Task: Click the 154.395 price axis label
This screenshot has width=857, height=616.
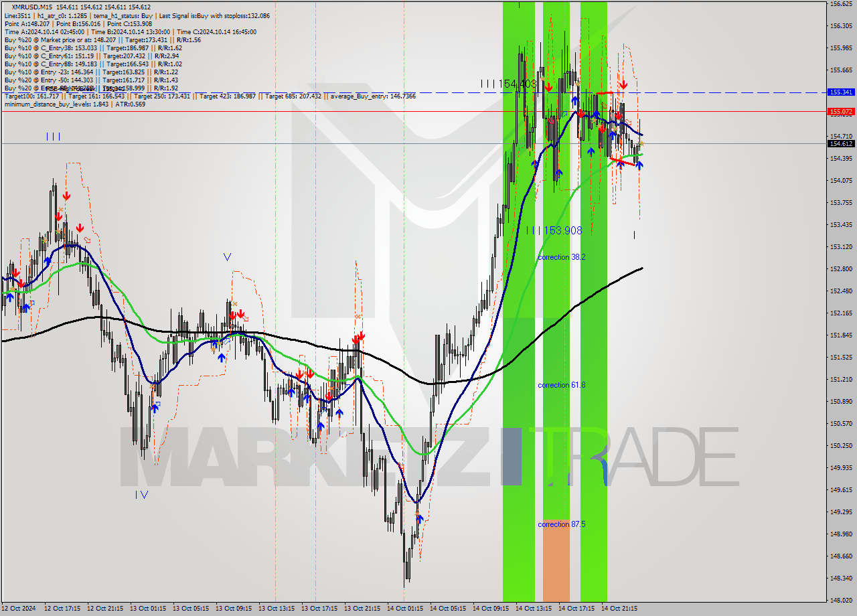Action: tap(841, 159)
